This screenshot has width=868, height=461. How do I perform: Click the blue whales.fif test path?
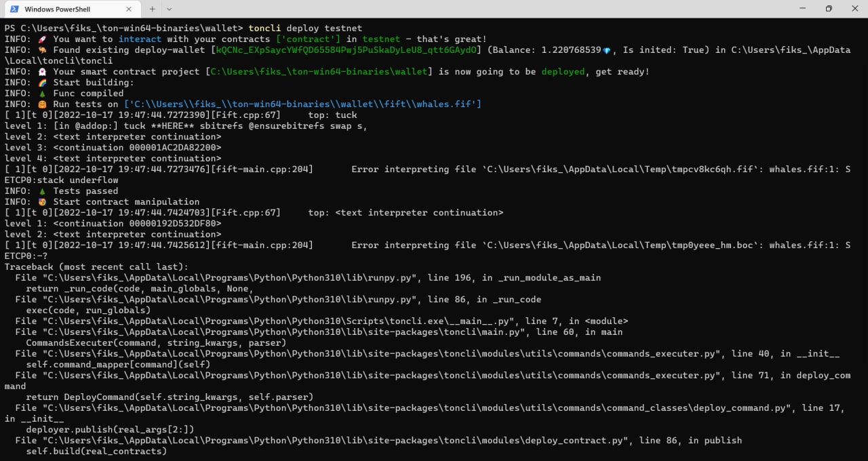[x=302, y=104]
